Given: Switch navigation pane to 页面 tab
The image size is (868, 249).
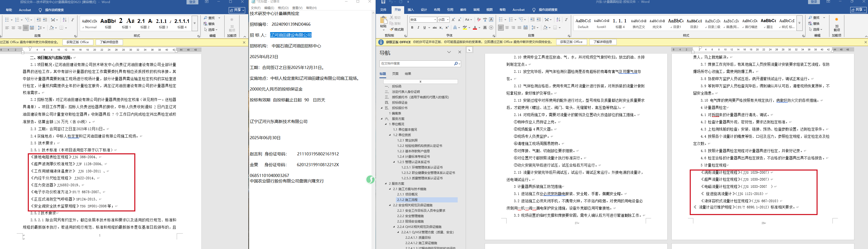Looking at the screenshot, I should (x=395, y=74).
